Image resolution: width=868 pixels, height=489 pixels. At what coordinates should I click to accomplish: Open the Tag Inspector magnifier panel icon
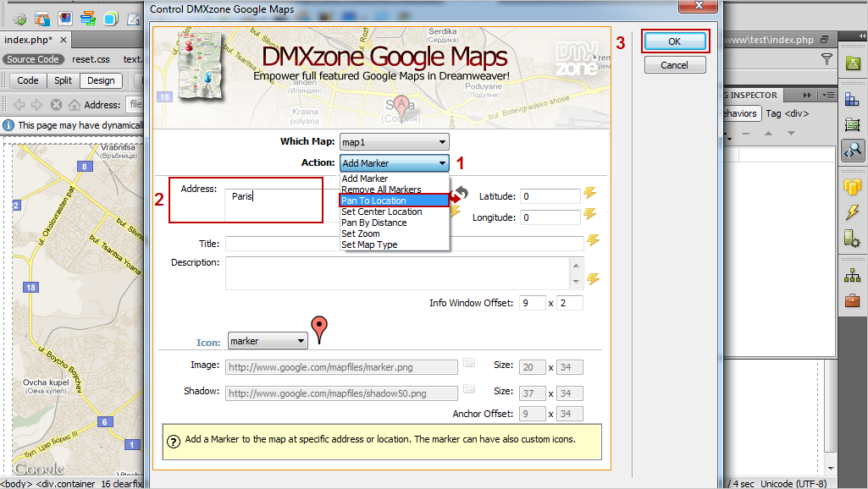pyautogui.click(x=853, y=151)
